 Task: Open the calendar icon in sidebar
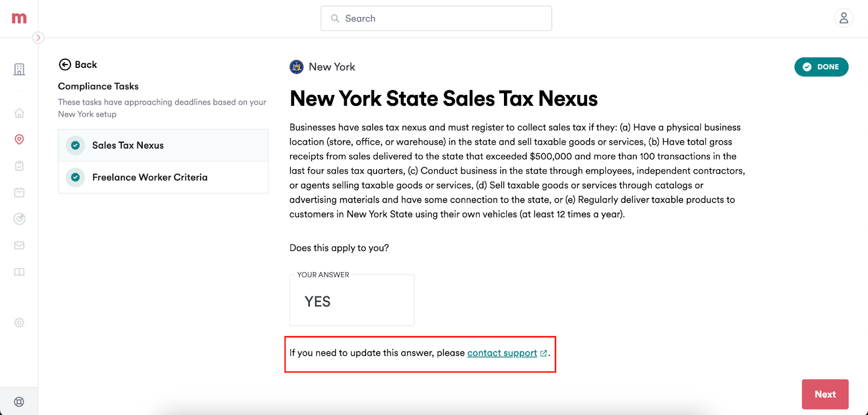(x=19, y=192)
